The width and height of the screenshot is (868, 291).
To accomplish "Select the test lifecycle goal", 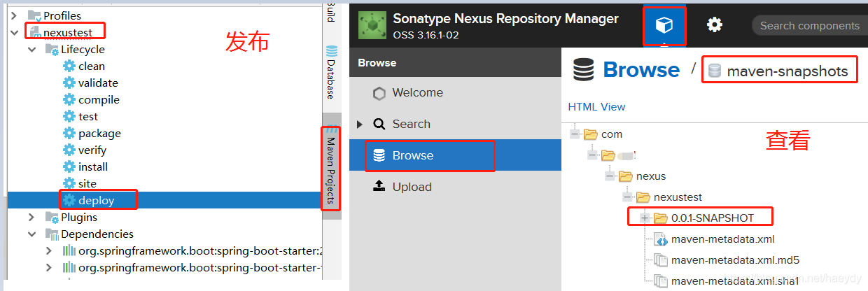I will point(88,116).
